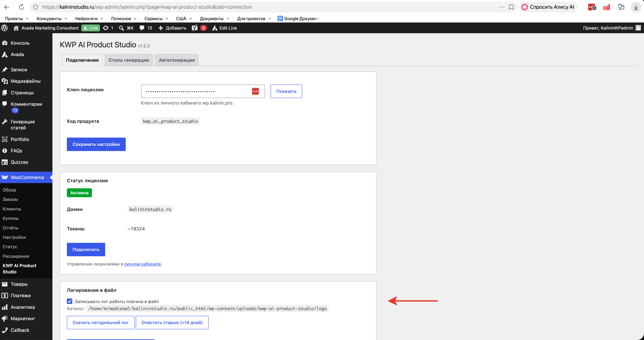Screen dimensions: 644x340
Task: Open Edit Live in admin bar
Action: coord(224,28)
